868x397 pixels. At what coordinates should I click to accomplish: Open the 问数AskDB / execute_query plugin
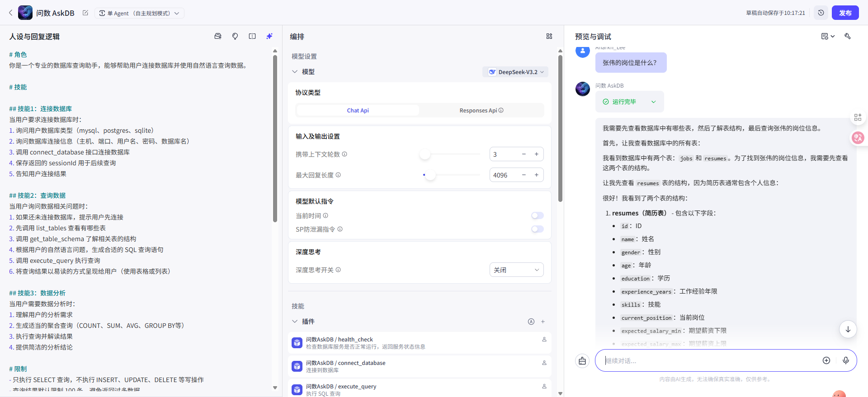pyautogui.click(x=420, y=388)
